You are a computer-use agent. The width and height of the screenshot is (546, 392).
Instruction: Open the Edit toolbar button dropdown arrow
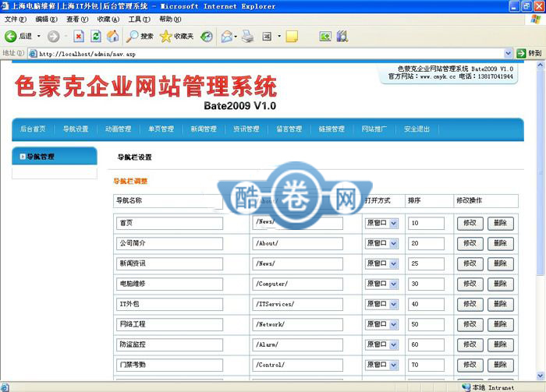click(x=279, y=36)
